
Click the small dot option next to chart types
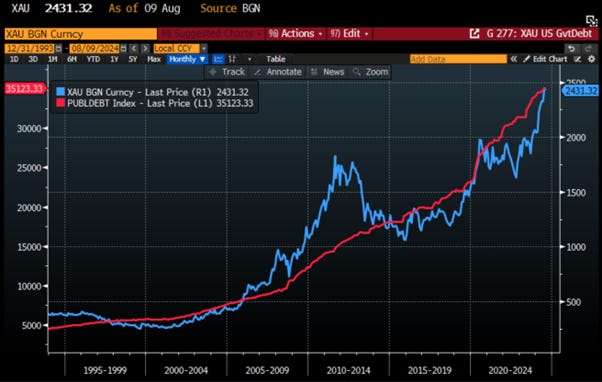pyautogui.click(x=250, y=59)
